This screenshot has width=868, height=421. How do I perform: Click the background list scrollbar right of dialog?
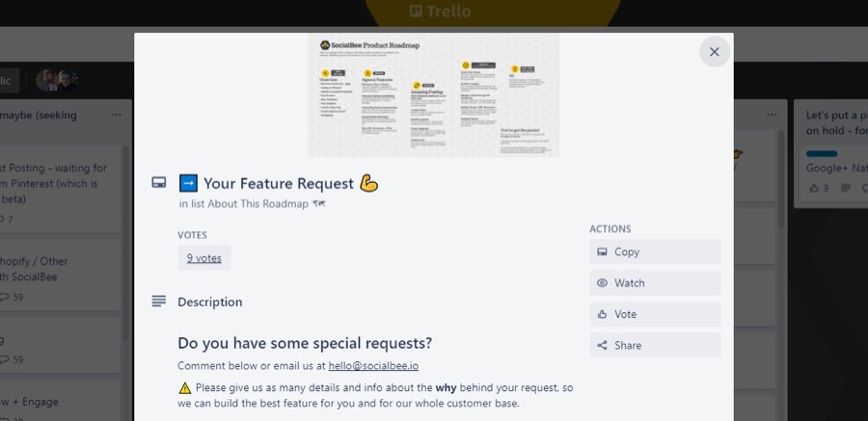coord(781,180)
